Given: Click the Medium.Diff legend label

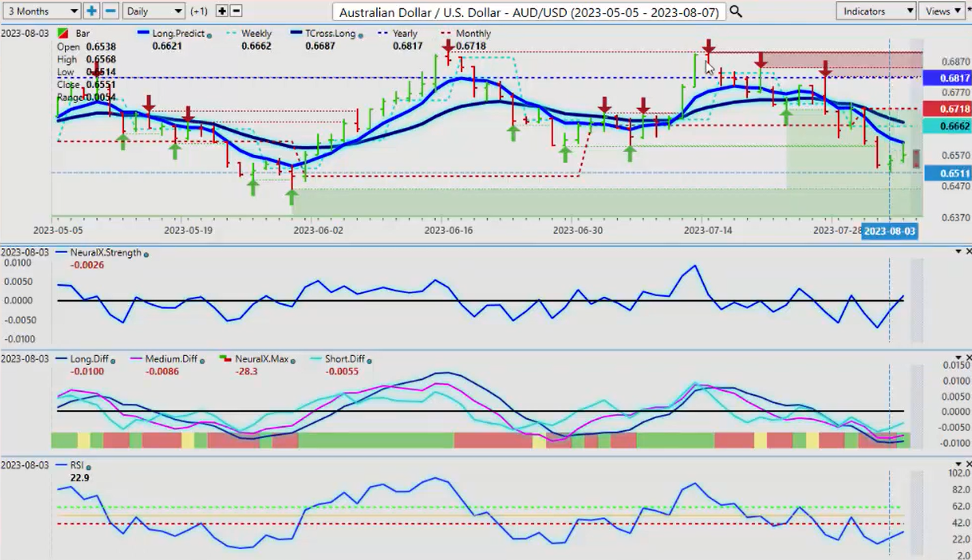Looking at the screenshot, I should coord(172,359).
